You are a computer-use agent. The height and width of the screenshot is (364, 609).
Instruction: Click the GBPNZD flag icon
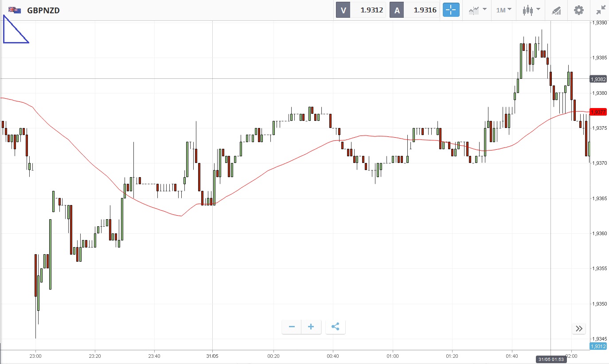pos(14,10)
